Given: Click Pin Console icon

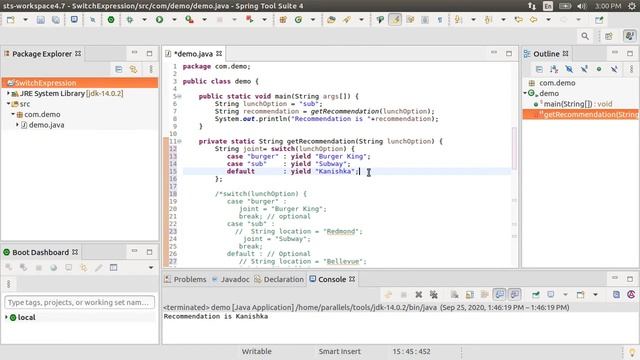Looking at the screenshot, I should tap(536, 295).
